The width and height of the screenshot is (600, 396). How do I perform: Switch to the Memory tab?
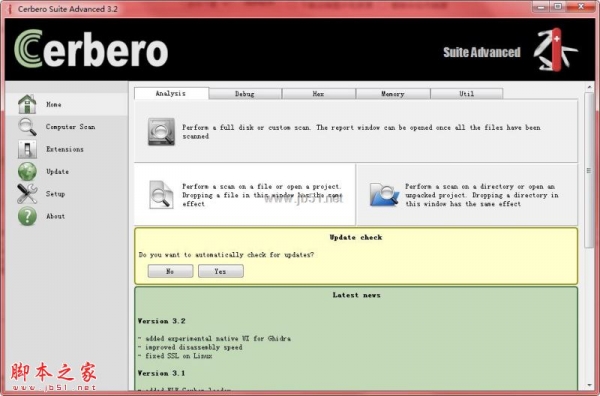tap(393, 94)
